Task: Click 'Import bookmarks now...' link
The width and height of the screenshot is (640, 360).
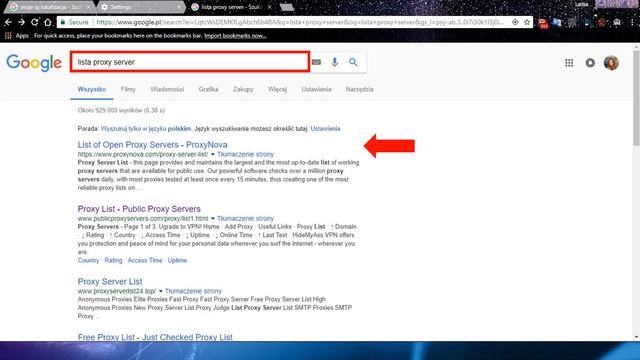Action: tap(235, 36)
